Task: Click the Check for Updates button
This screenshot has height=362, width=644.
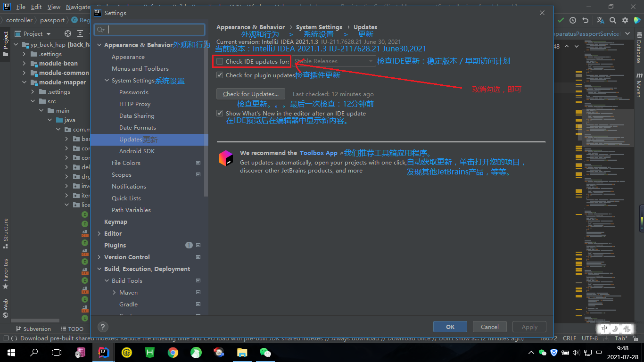Action: 251,94
